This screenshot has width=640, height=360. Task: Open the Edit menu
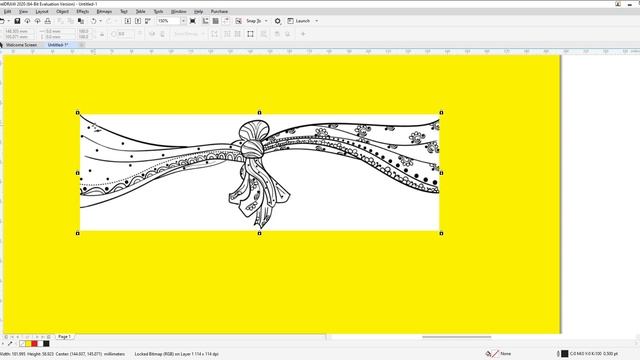pyautogui.click(x=7, y=11)
